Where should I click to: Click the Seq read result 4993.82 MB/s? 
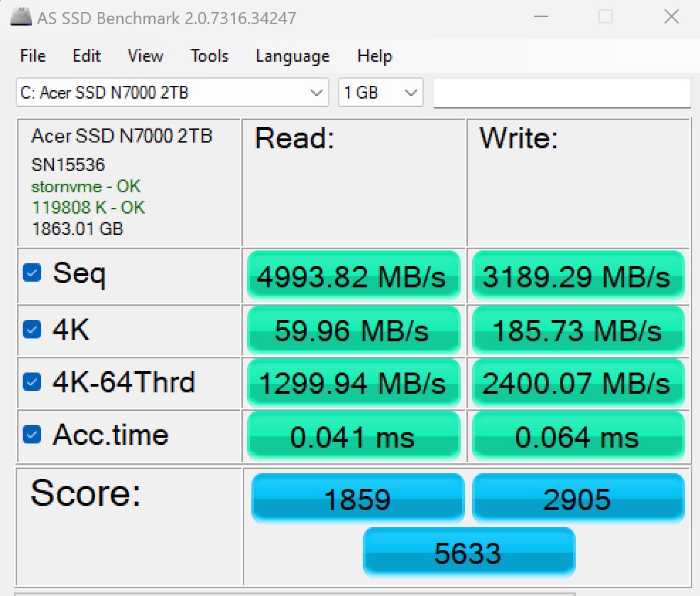click(x=353, y=277)
